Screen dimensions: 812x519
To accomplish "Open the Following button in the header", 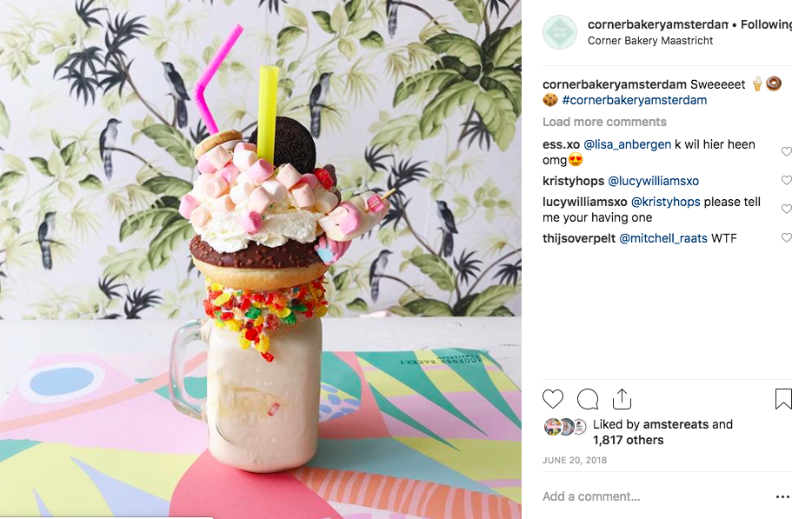I will [x=766, y=24].
